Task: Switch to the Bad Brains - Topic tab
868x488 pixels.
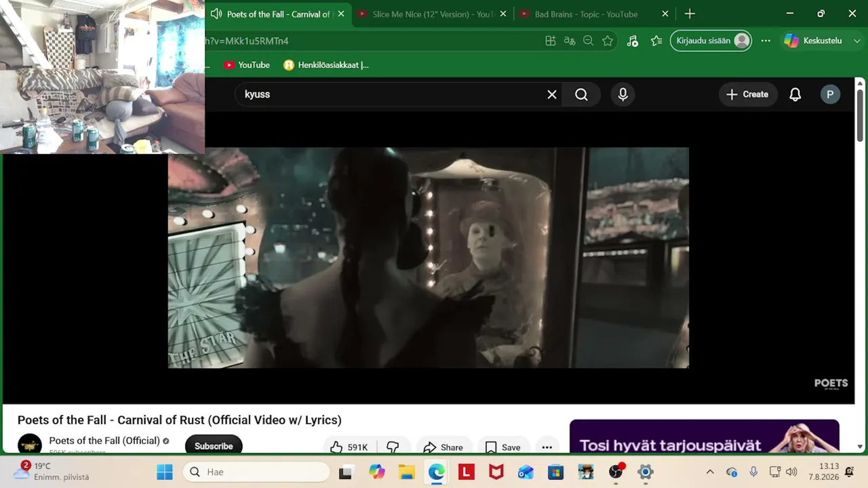Action: (586, 14)
